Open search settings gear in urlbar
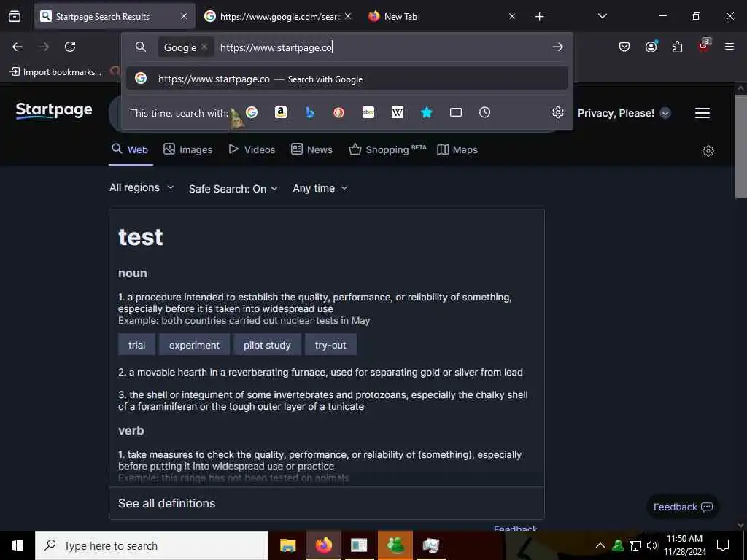This screenshot has width=747, height=560. [558, 112]
